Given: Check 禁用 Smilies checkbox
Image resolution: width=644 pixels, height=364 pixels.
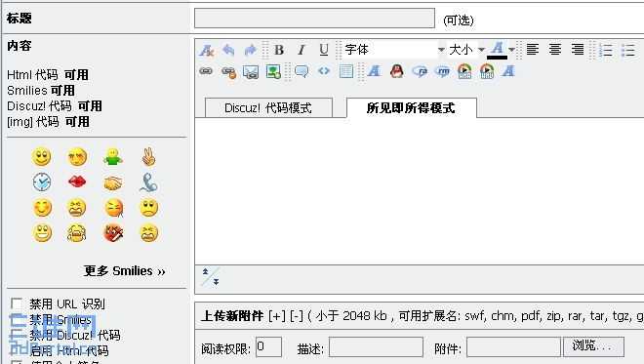Looking at the screenshot, I should point(17,319).
